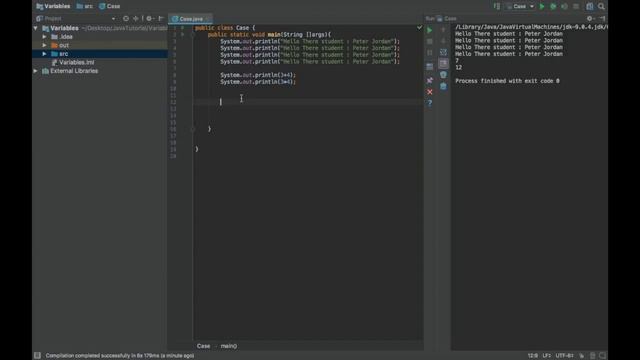Screen dimensions: 640x360
Task: Close the run tab with red X
Action: (429, 92)
